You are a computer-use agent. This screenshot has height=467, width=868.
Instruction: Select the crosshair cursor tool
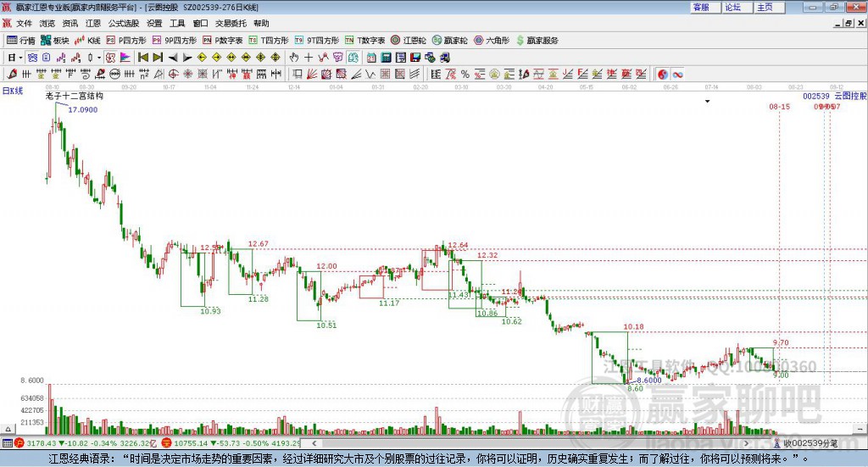(309, 58)
